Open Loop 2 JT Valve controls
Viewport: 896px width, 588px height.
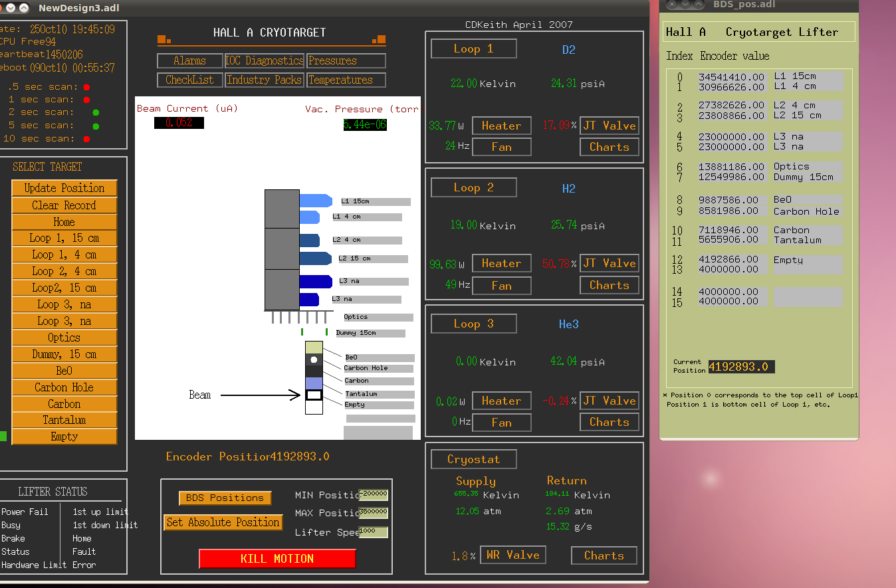(610, 263)
